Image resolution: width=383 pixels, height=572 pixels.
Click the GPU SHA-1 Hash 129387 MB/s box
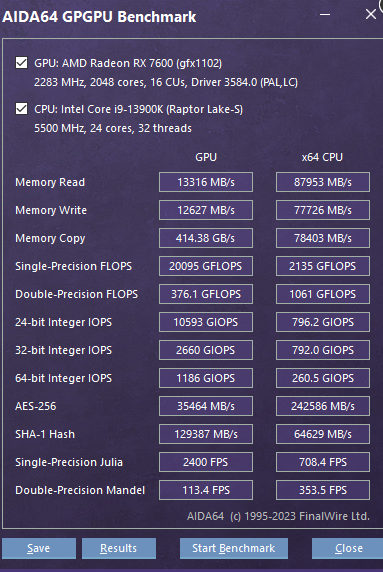click(206, 434)
